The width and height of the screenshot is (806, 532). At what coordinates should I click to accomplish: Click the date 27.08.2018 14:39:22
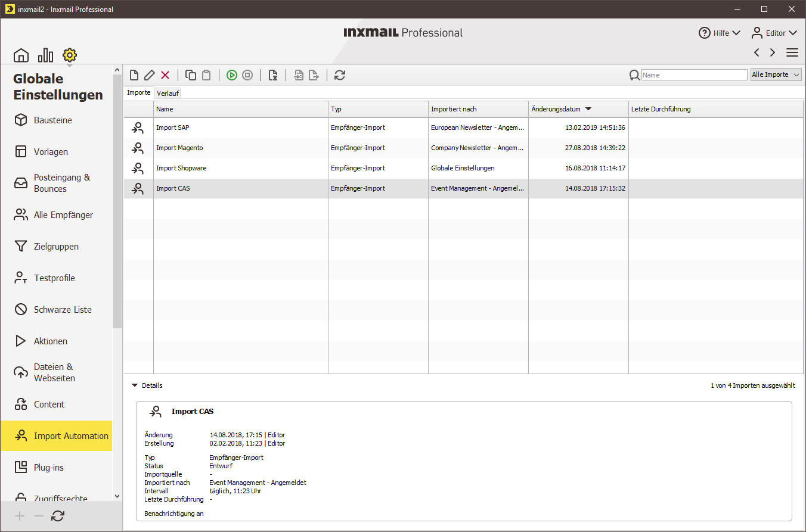coord(595,148)
